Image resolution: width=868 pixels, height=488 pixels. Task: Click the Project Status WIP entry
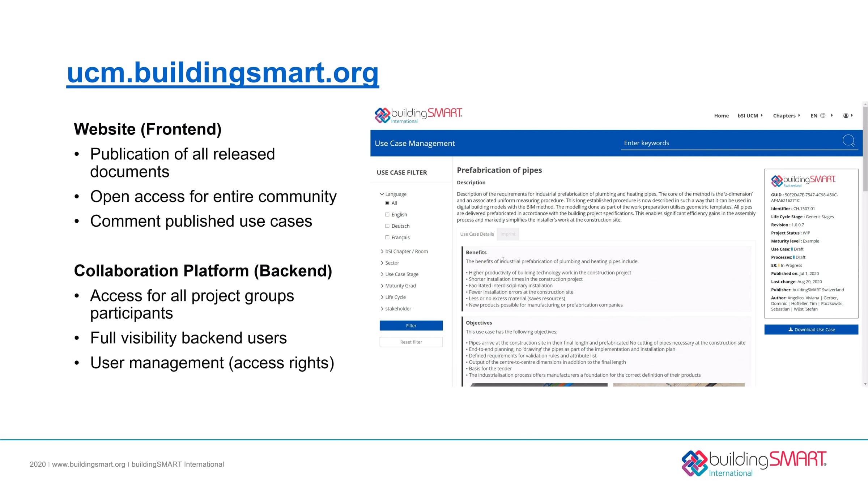[x=791, y=233]
